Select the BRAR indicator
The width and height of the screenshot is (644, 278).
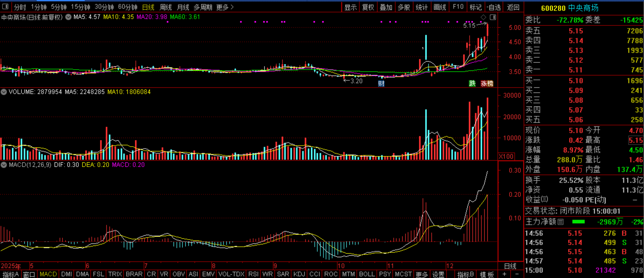pos(134,274)
